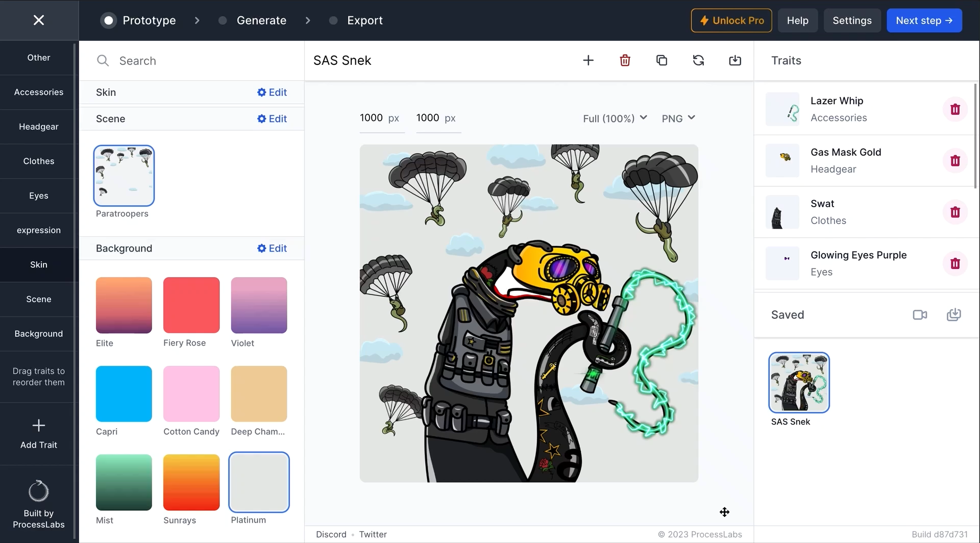Select the Generate step
The height and width of the screenshot is (543, 980).
click(x=261, y=20)
